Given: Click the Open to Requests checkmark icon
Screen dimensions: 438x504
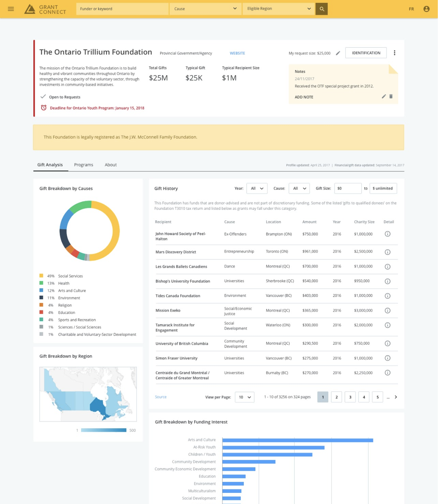Looking at the screenshot, I should pos(43,97).
